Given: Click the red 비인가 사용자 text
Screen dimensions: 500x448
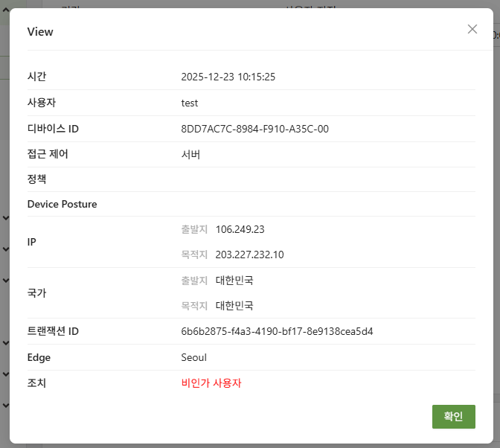Looking at the screenshot, I should [211, 383].
